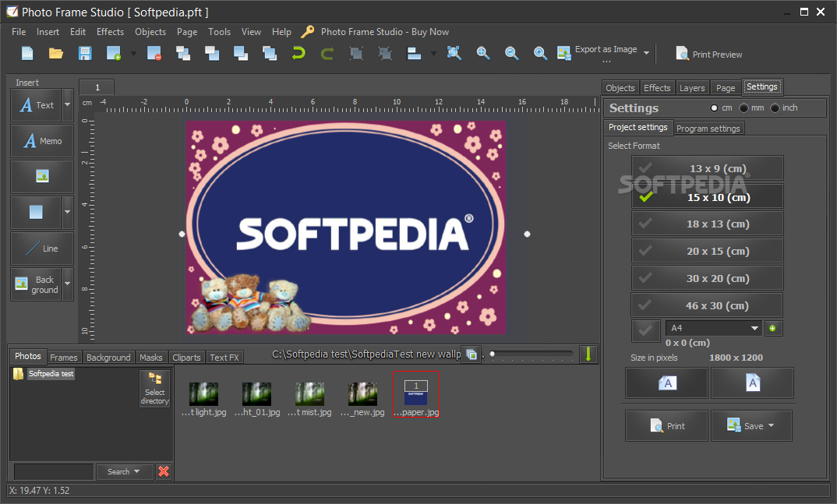The image size is (837, 504).
Task: Create a new project with the blank page icon
Action: [x=27, y=53]
